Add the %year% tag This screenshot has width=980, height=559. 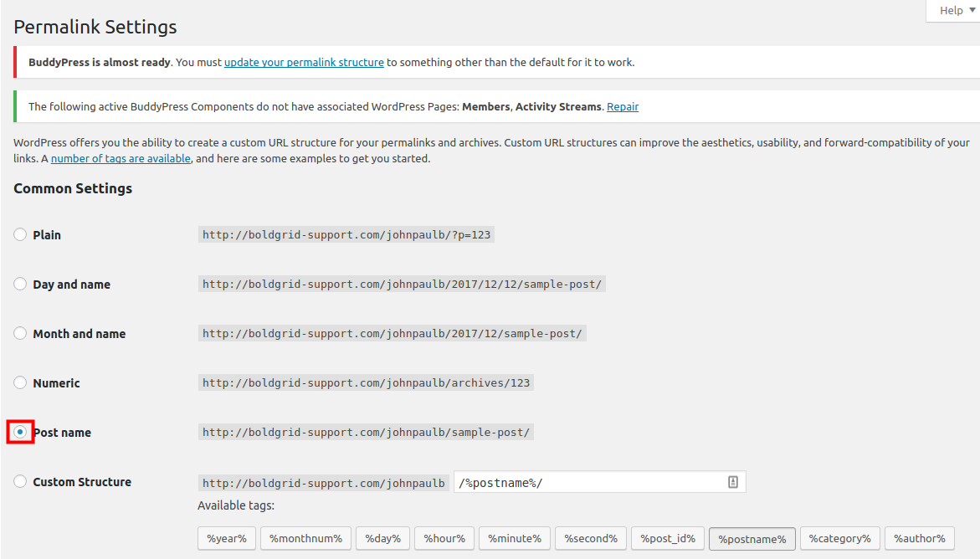[227, 538]
